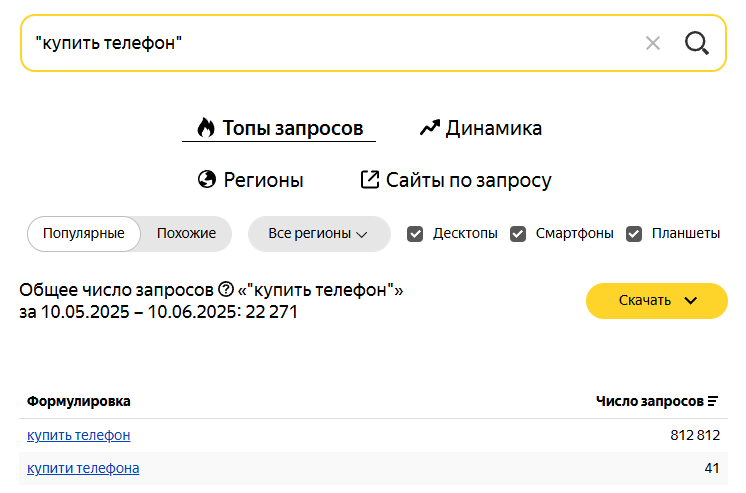Clear the search query with the X icon
Image resolution: width=746 pixels, height=493 pixels.
[653, 43]
